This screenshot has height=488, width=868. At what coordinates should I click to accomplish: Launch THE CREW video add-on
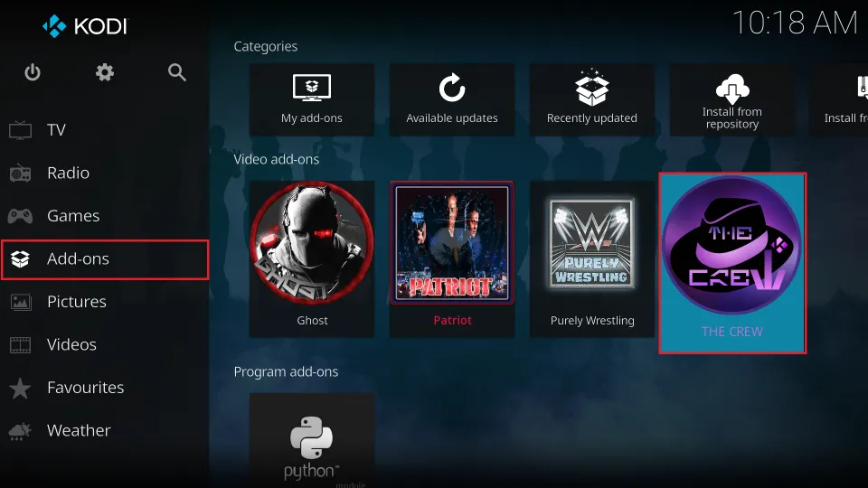click(x=732, y=263)
